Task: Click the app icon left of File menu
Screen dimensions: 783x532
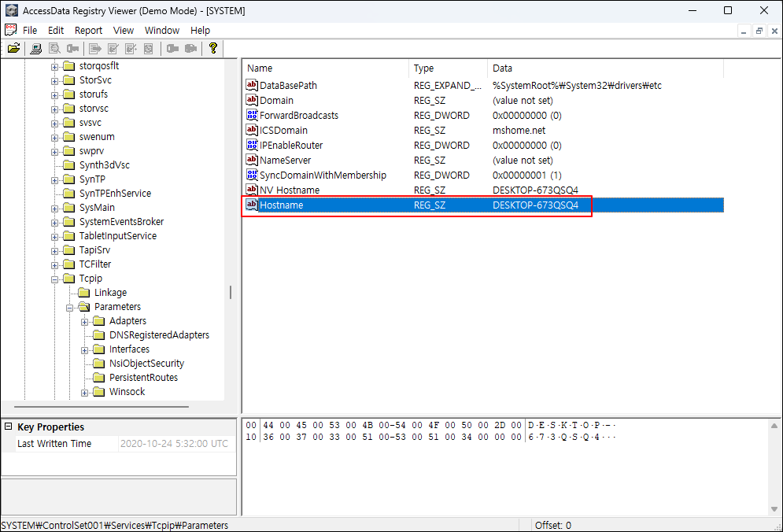Action: point(10,30)
